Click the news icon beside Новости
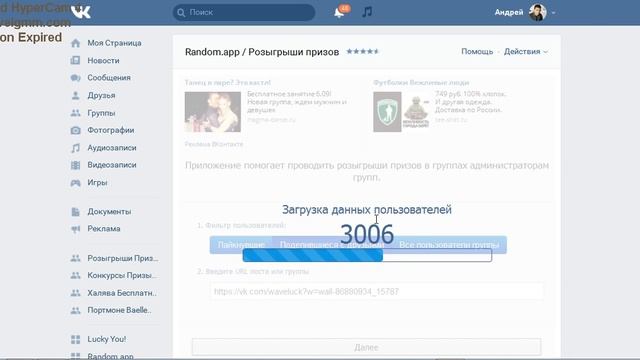The image size is (640, 360). point(76,60)
